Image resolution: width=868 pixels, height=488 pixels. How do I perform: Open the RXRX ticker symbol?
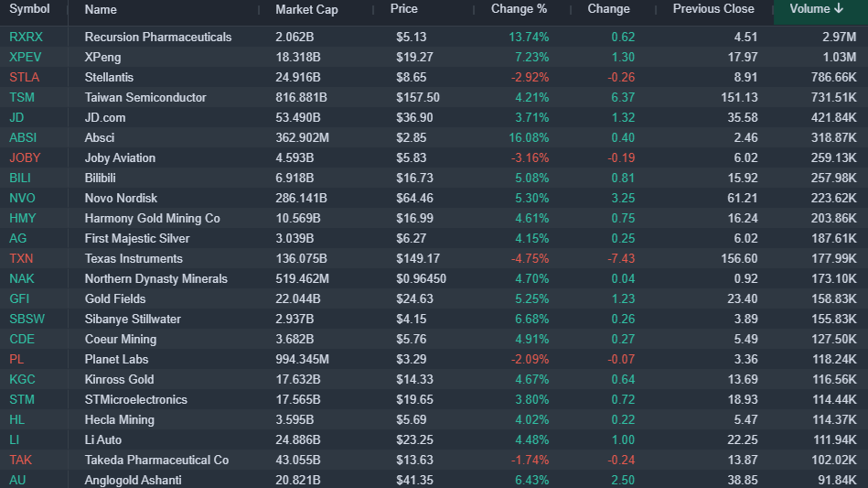tap(26, 38)
